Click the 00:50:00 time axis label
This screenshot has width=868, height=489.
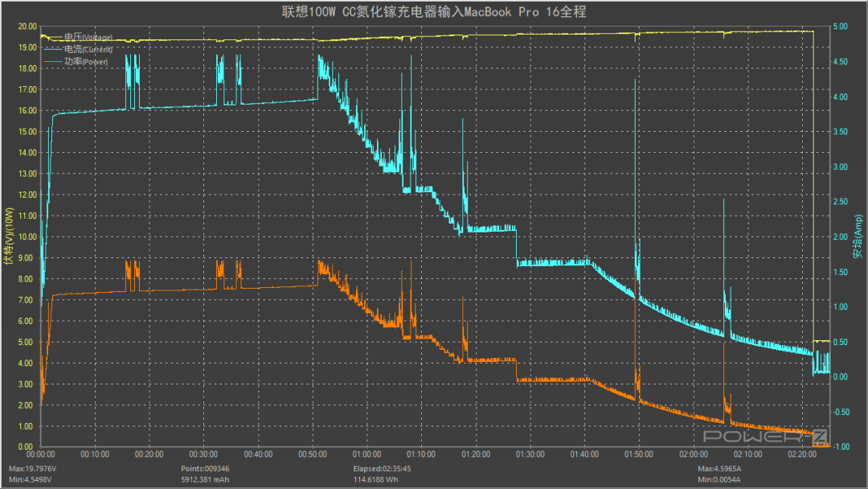313,454
